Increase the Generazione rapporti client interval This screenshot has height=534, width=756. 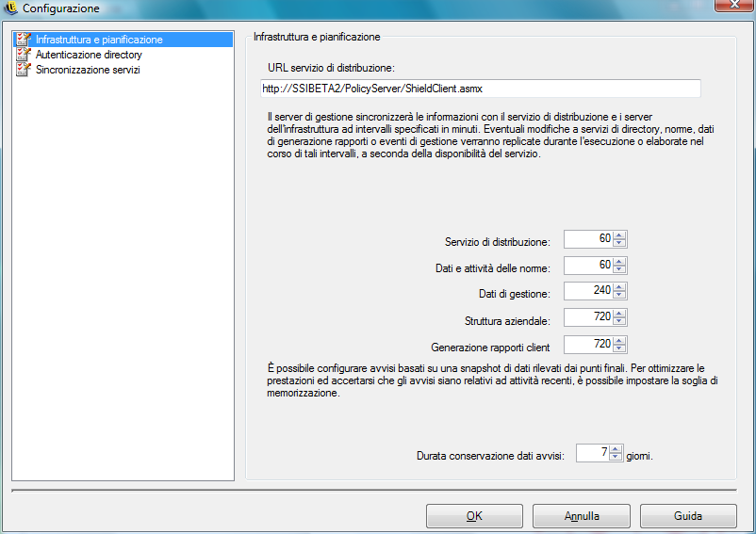coord(619,340)
